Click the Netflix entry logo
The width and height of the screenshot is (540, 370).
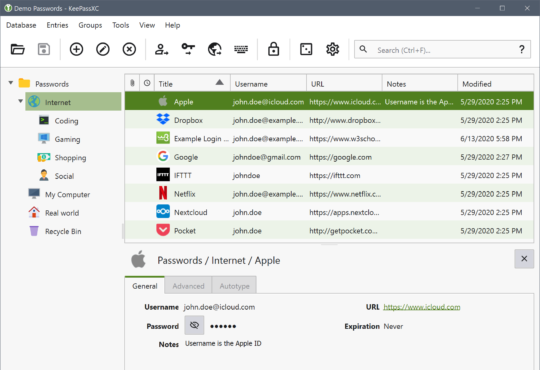pyautogui.click(x=163, y=193)
